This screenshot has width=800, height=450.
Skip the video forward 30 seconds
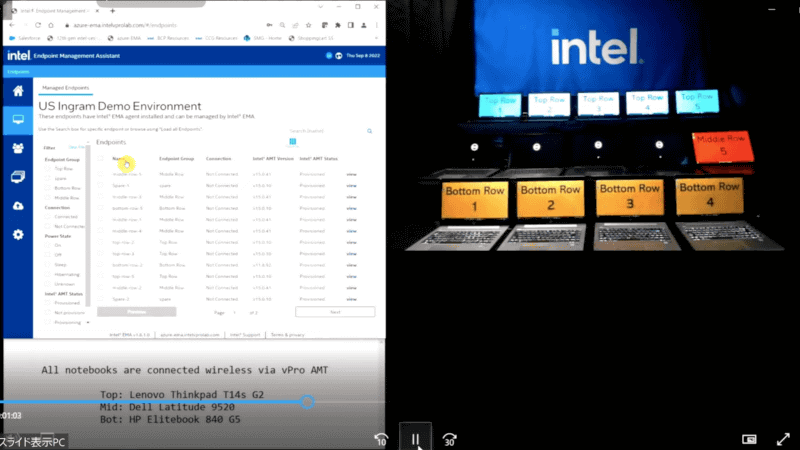tap(449, 439)
